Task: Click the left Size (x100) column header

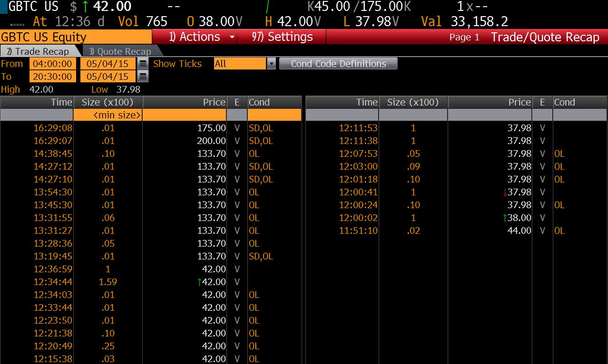Action: tap(108, 102)
